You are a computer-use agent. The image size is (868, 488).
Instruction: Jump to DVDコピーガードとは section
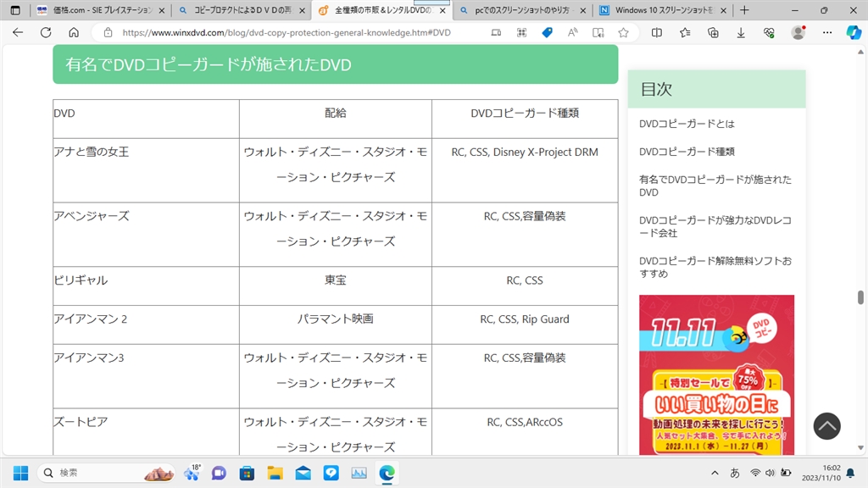[x=687, y=124]
